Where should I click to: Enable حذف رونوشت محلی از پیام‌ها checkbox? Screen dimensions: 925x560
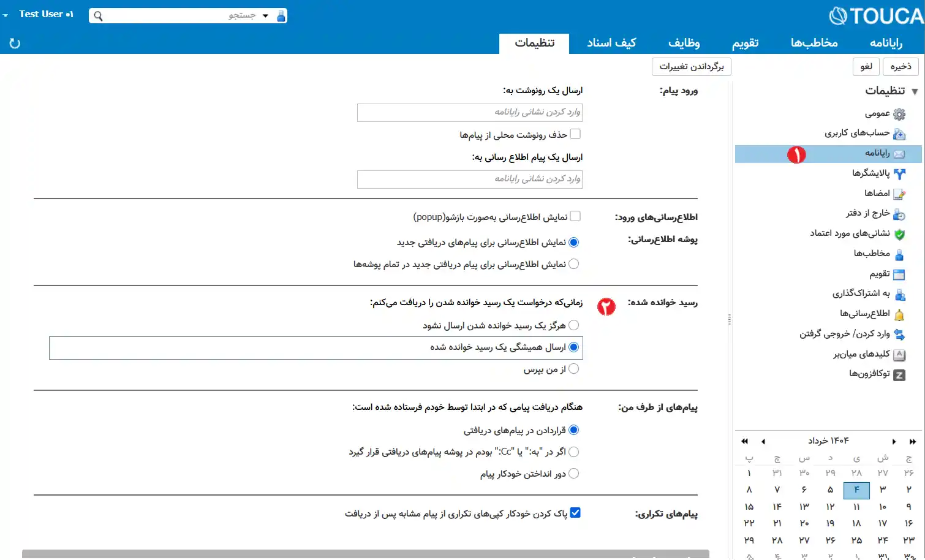[575, 134]
